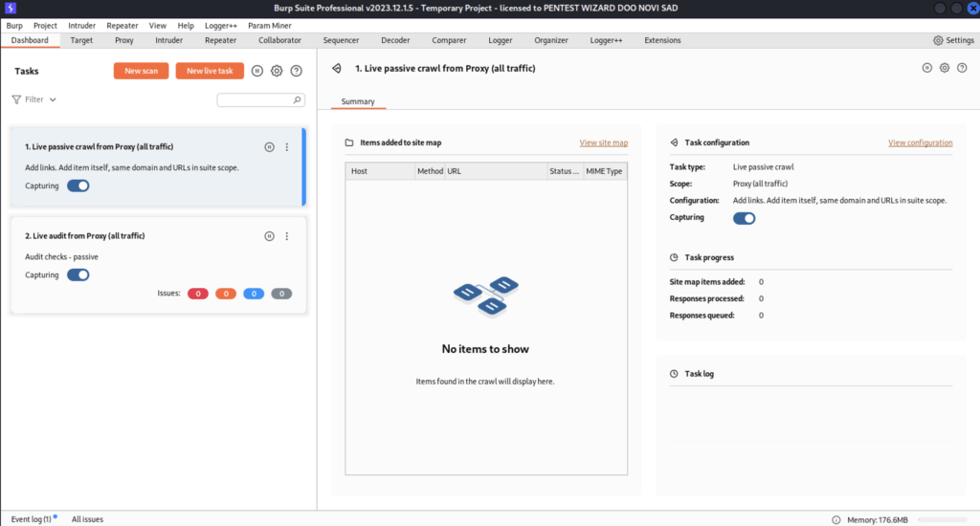Click search magnifier icon in task search box
Screen dimensions: 980x526
(x=297, y=100)
